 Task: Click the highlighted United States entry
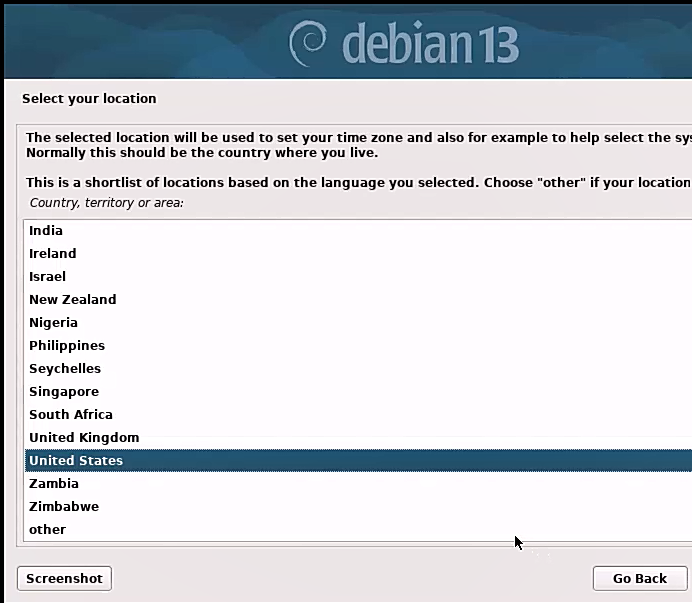point(76,461)
